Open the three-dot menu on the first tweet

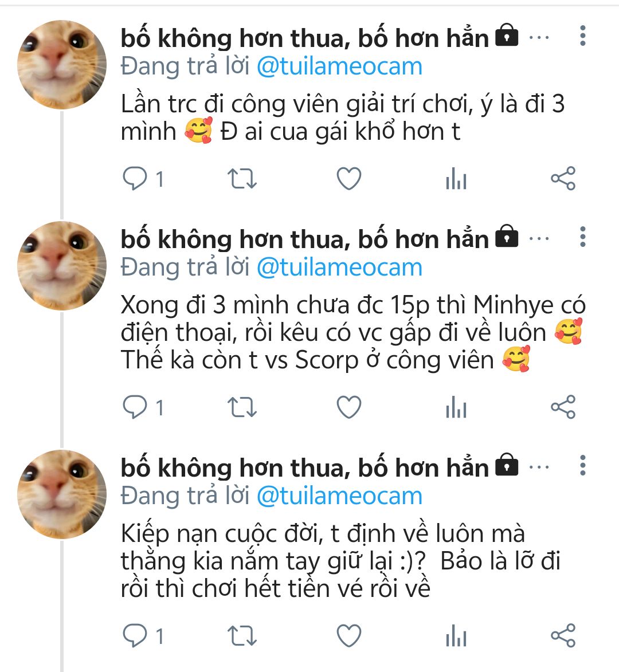[x=582, y=36]
